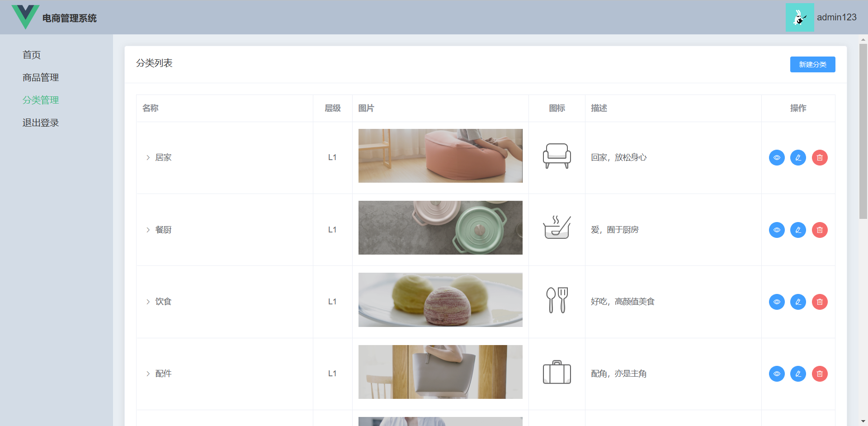Viewport: 868px width, 426px height.
Task: Click the L1 level cell for 配件
Action: click(332, 374)
